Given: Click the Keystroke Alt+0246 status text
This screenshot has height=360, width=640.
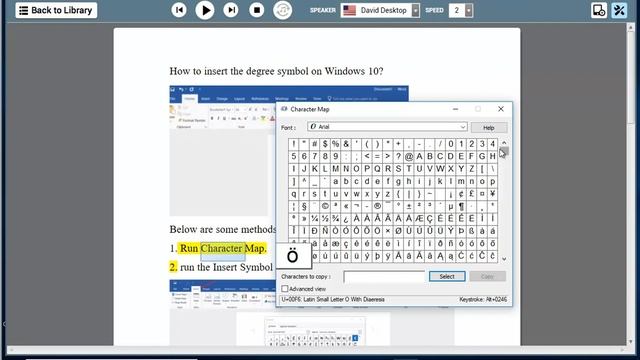Looking at the screenshot, I should pyautogui.click(x=483, y=300).
